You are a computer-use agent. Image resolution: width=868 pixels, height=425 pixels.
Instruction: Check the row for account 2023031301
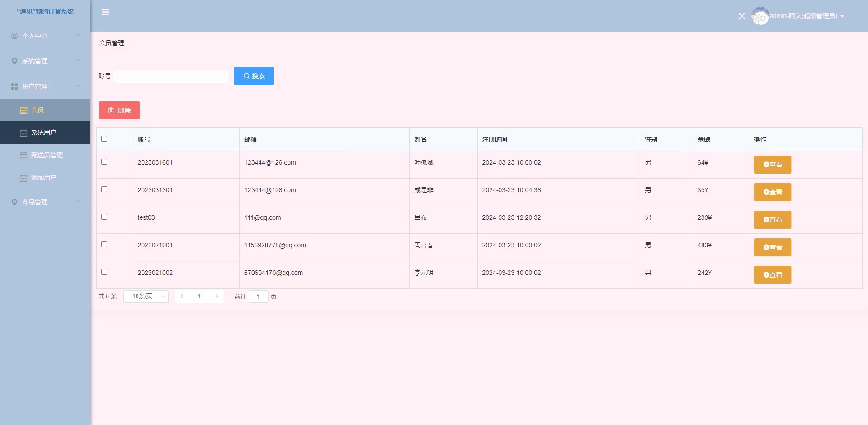pos(104,189)
